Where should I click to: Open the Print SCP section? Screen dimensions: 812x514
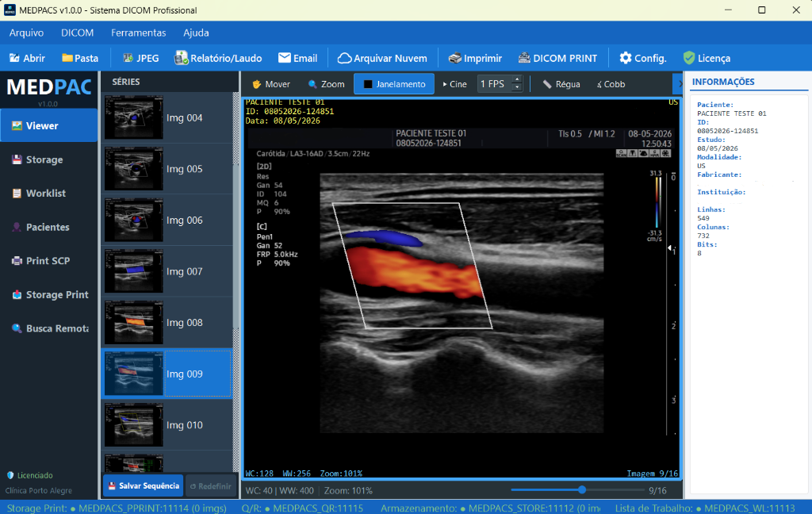[48, 261]
